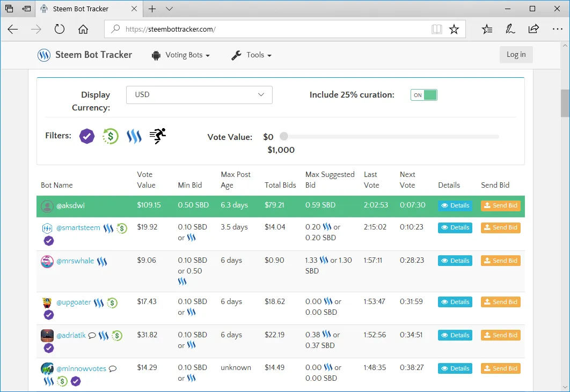Open Edge reading view book icon
Screen dimensions: 570x392
(436, 29)
